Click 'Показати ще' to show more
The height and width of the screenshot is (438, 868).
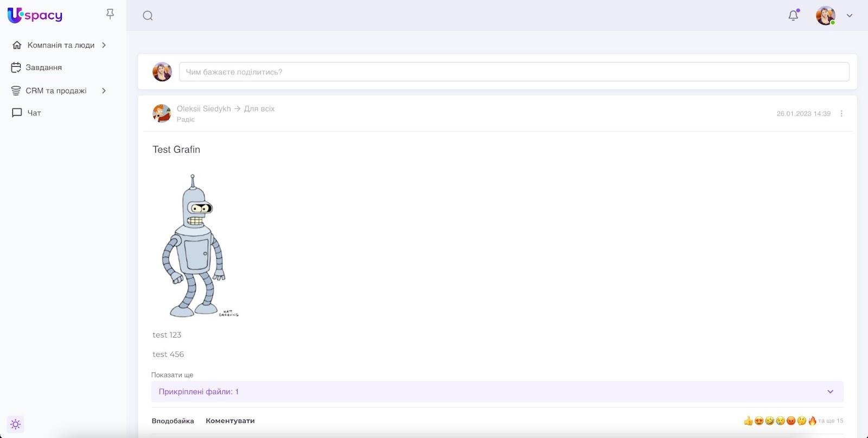pos(172,375)
